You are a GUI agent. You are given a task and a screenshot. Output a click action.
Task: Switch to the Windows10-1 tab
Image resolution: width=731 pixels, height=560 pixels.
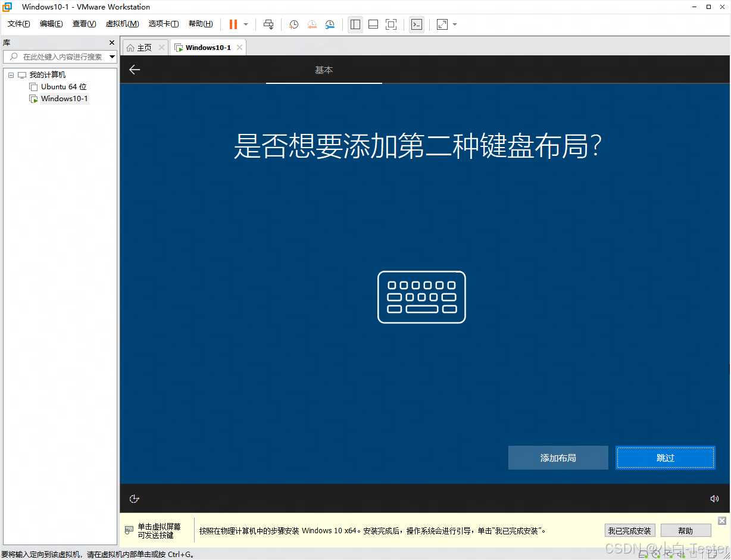pos(208,48)
